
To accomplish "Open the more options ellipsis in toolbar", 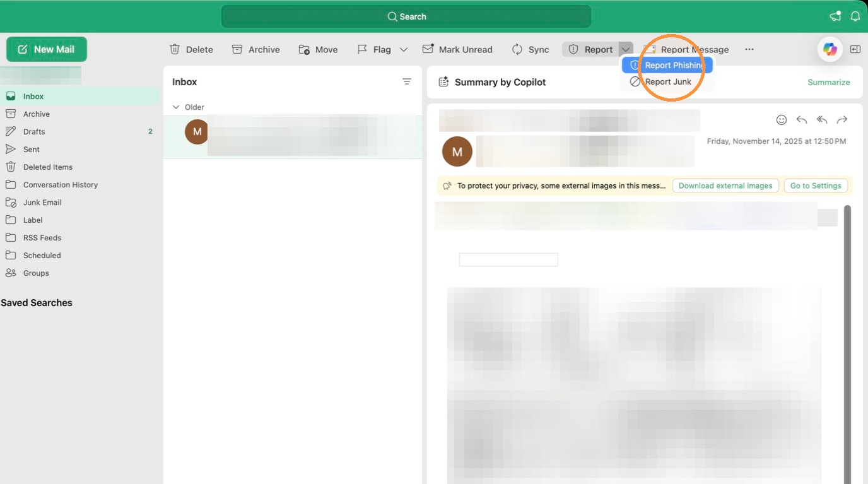I will pyautogui.click(x=749, y=49).
